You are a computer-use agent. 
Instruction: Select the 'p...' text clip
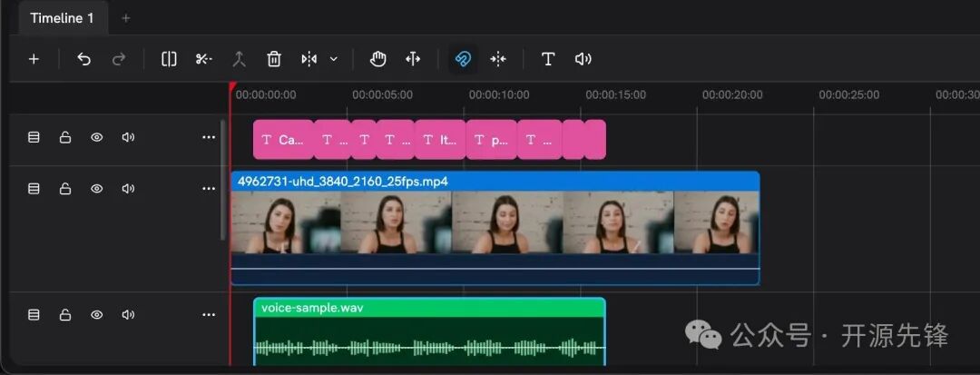[x=491, y=140]
